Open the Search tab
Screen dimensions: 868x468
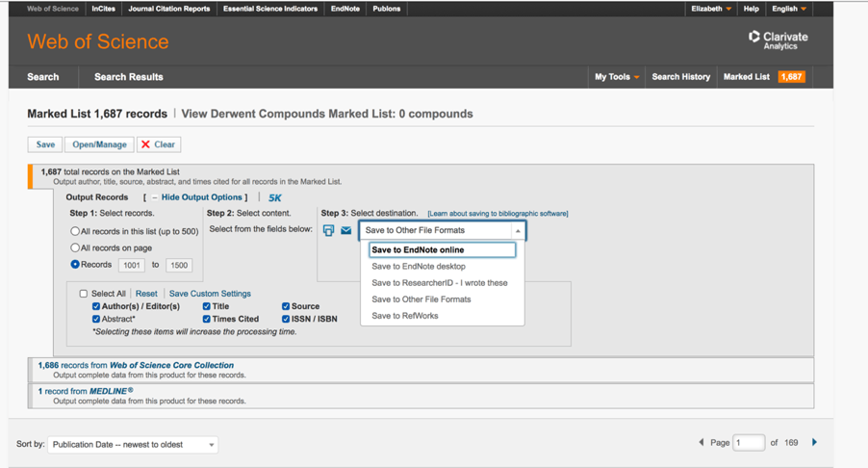click(x=43, y=77)
